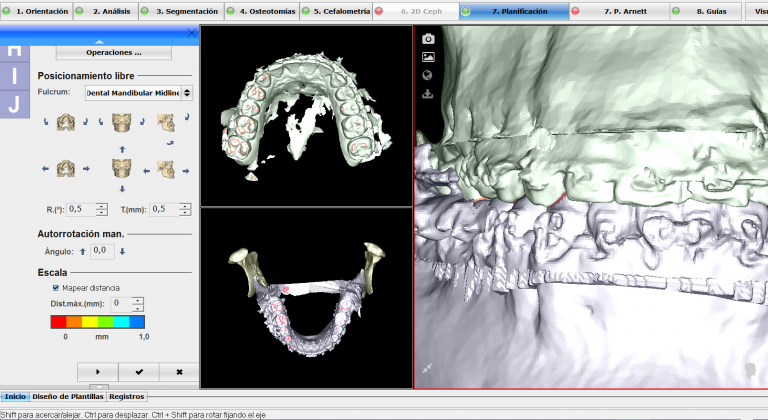
Task: Open the 1. Orientación tab
Action: coord(37,11)
